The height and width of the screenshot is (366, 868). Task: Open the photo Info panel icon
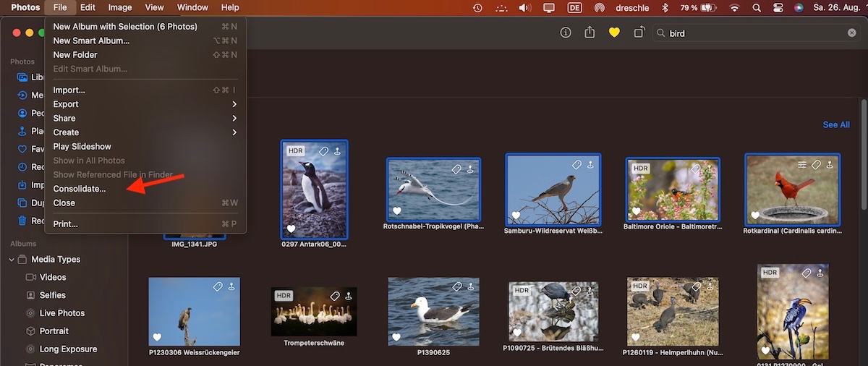coord(566,33)
